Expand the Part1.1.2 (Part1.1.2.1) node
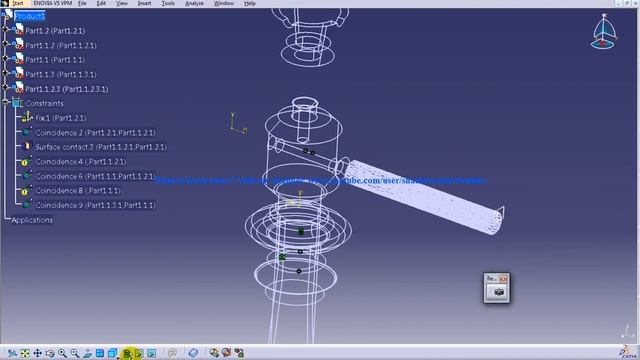The width and height of the screenshot is (640, 360). point(5,44)
